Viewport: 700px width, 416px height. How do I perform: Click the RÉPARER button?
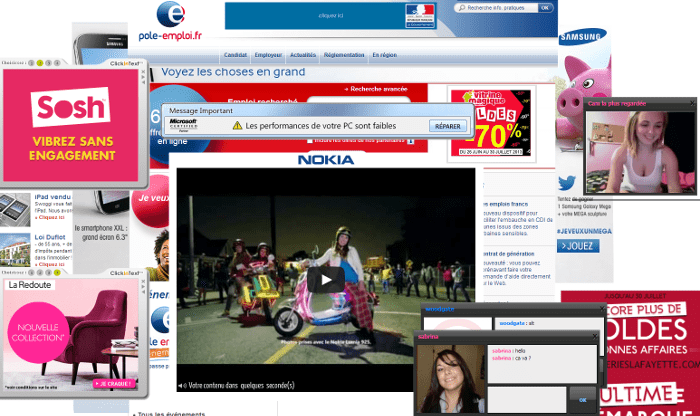point(448,126)
